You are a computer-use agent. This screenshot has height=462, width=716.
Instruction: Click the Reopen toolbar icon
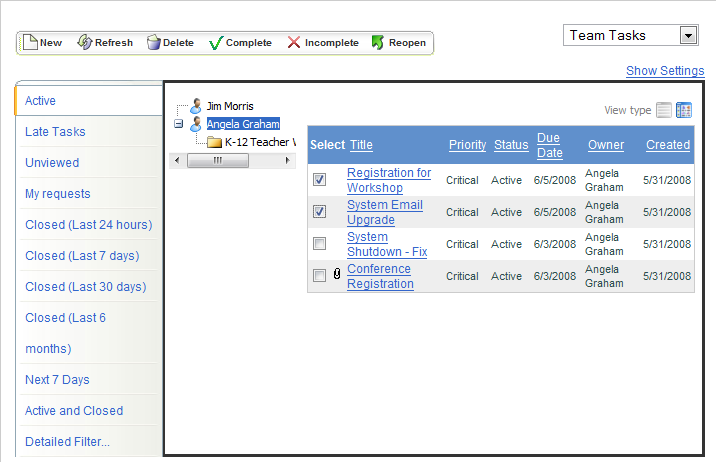click(x=378, y=42)
